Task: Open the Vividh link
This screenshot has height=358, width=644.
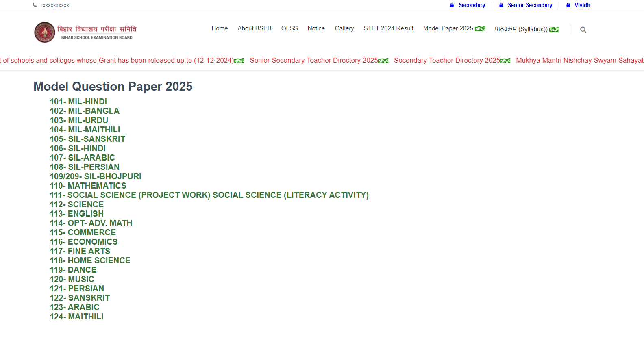Action: [582, 5]
